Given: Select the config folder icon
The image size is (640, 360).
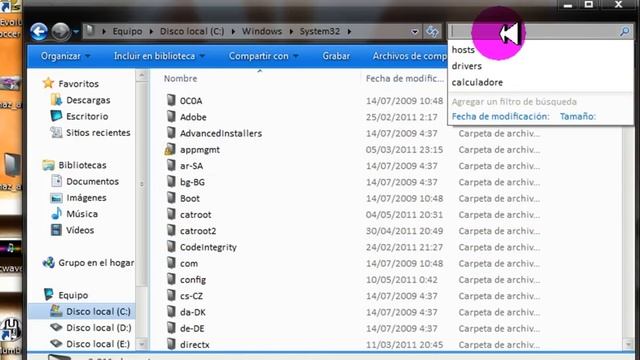Looking at the screenshot, I should 171,280.
